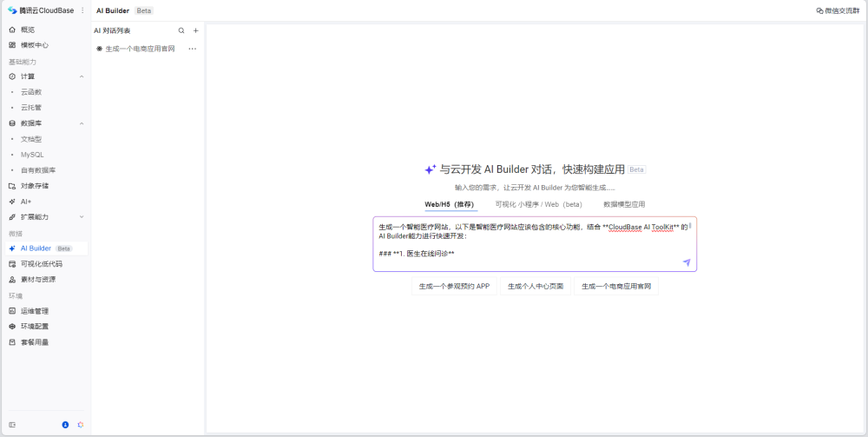Click the Beta badge next to AI Builder title

(143, 10)
